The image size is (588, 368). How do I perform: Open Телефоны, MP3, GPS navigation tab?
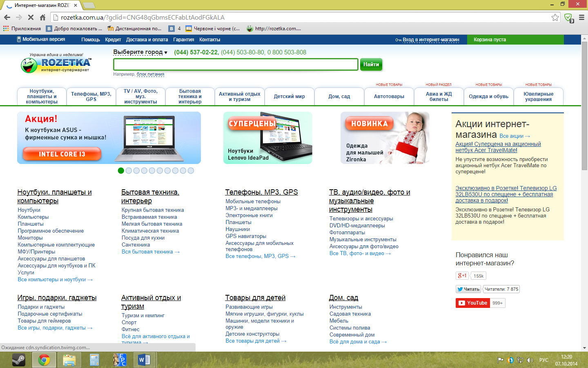click(91, 96)
